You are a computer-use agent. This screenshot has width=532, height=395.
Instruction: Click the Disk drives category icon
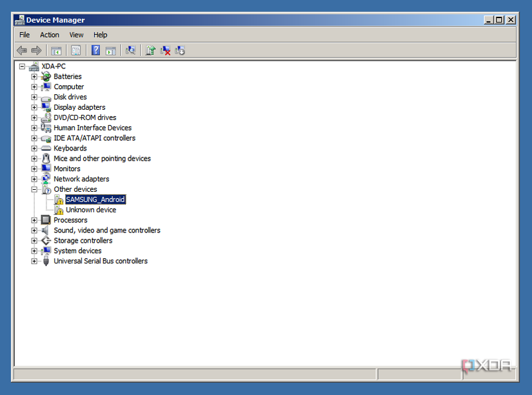[x=46, y=98]
